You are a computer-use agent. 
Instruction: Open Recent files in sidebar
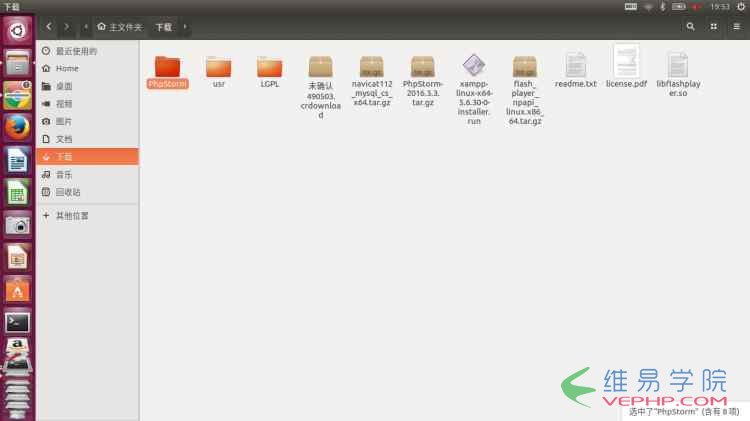pos(88,51)
